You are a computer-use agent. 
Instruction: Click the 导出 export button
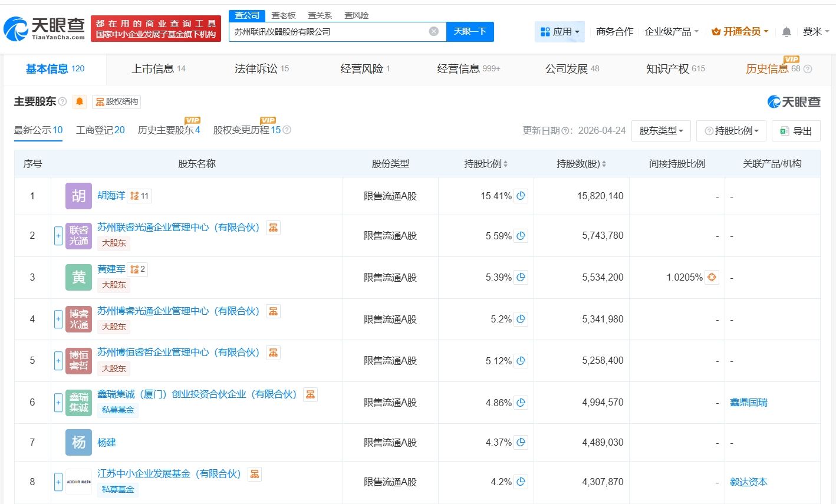pos(796,131)
